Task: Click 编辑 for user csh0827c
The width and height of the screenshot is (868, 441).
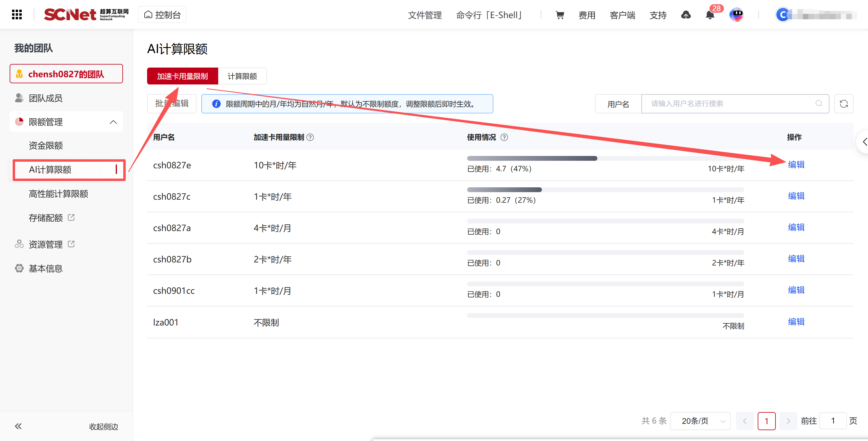Action: [796, 196]
